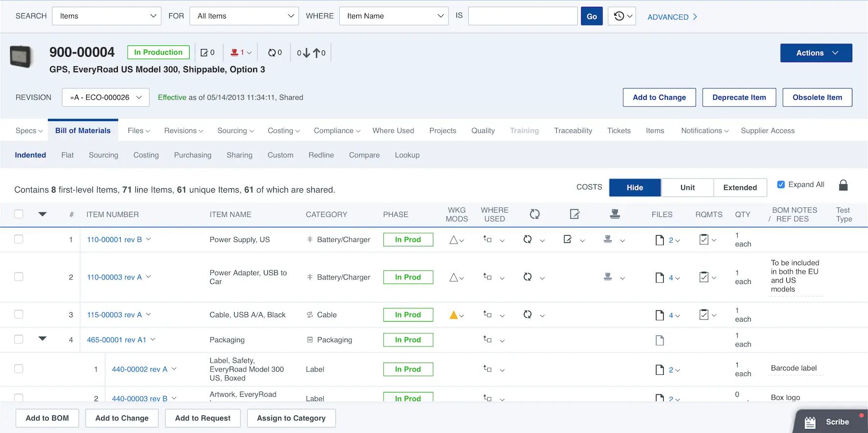The width and height of the screenshot is (868, 433).
Task: Check the box for row 110-00003
Action: (19, 277)
